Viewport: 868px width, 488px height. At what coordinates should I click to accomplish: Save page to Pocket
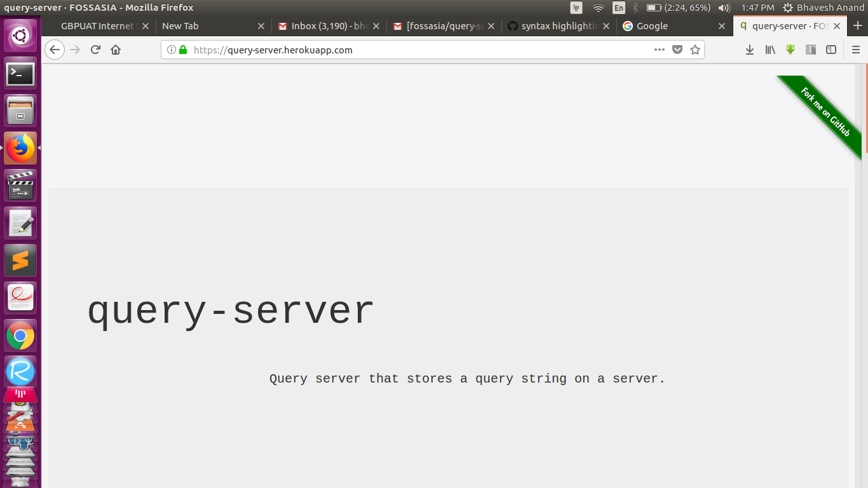pos(678,50)
